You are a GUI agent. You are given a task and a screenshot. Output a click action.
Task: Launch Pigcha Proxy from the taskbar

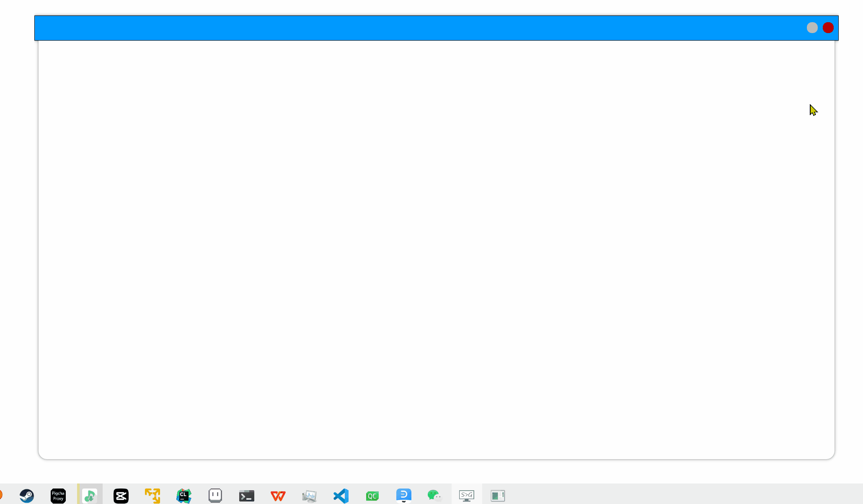58,496
